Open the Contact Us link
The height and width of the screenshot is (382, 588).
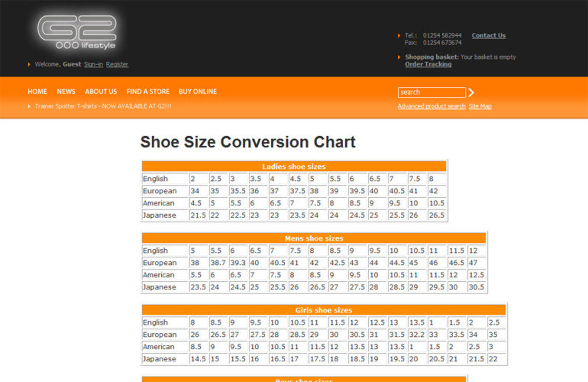(x=488, y=36)
